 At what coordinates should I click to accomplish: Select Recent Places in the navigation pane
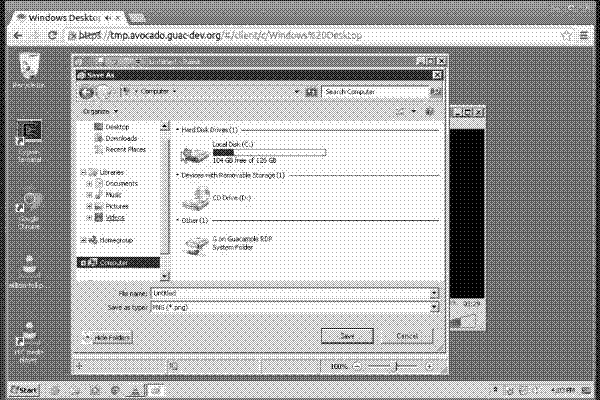click(126, 149)
